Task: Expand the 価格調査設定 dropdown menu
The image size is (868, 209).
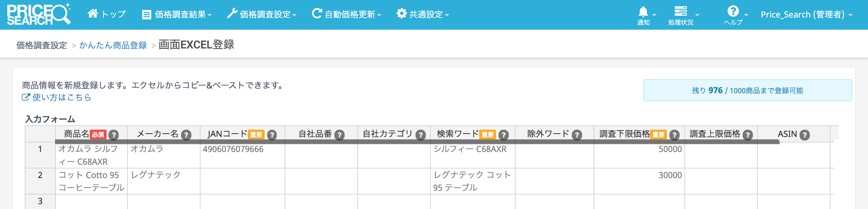Action: point(262,15)
